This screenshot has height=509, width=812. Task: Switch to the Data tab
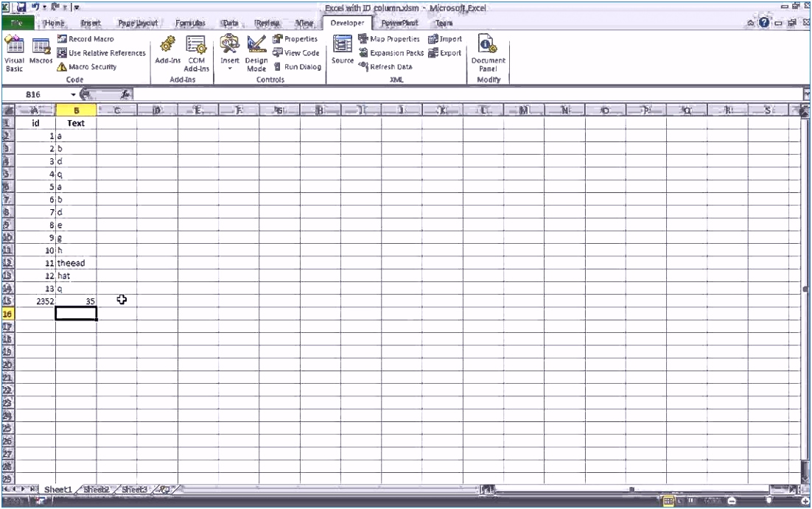coord(231,24)
